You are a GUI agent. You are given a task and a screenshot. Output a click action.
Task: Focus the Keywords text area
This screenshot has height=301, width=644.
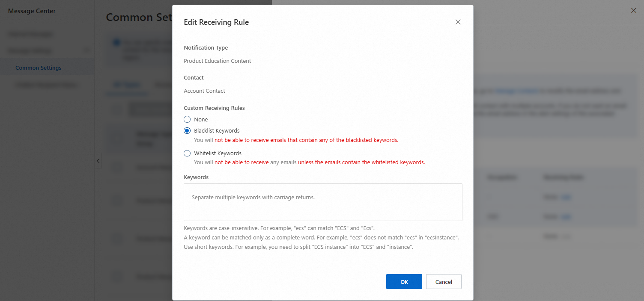[323, 202]
